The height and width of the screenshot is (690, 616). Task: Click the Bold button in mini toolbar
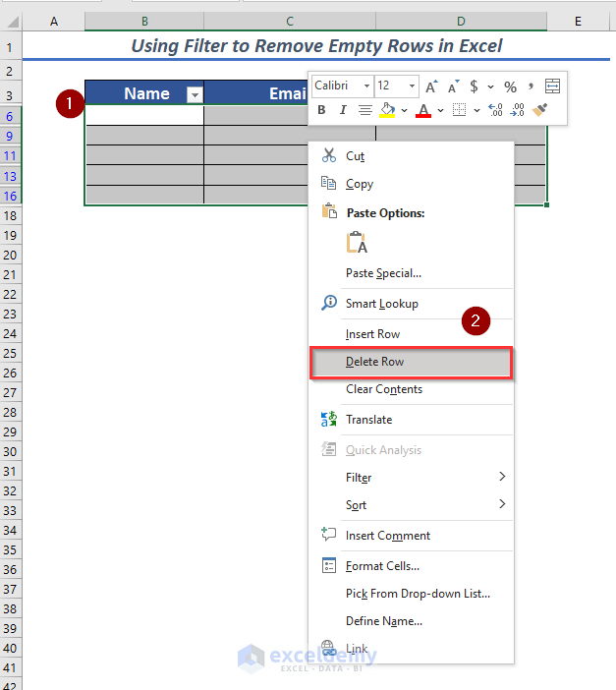click(321, 109)
